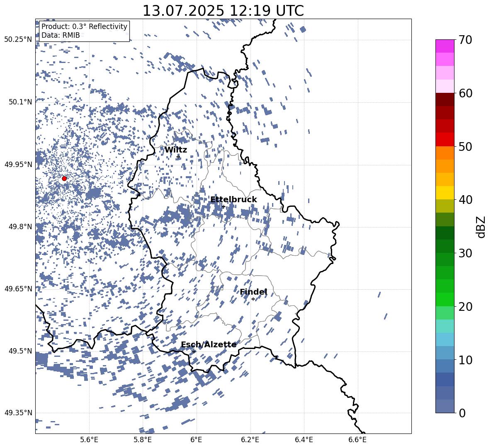
Task: Click the Wiltz station marker cross
Action: coord(178,157)
